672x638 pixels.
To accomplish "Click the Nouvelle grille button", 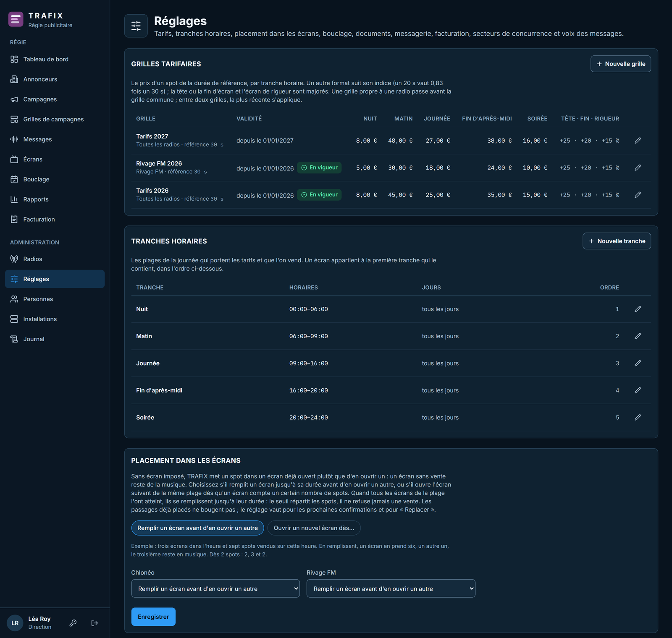I will pyautogui.click(x=621, y=64).
